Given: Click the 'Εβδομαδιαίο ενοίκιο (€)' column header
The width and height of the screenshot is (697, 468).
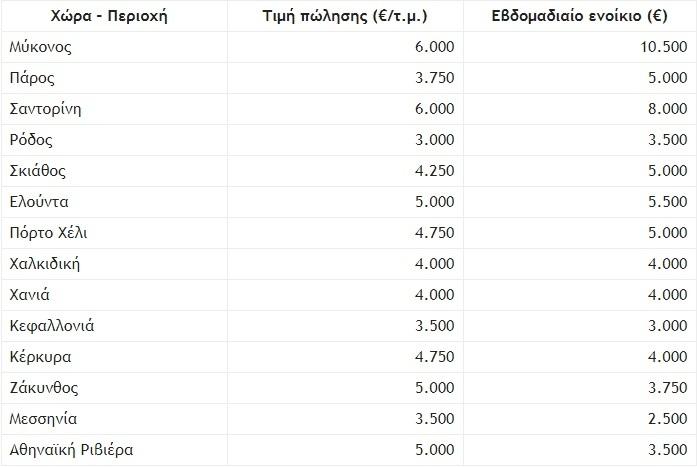Looking at the screenshot, I should coord(567,16).
